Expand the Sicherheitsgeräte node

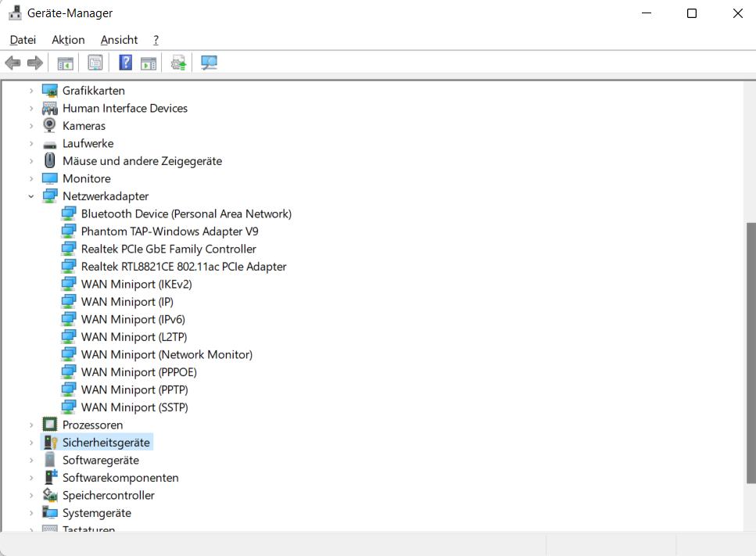(31, 443)
